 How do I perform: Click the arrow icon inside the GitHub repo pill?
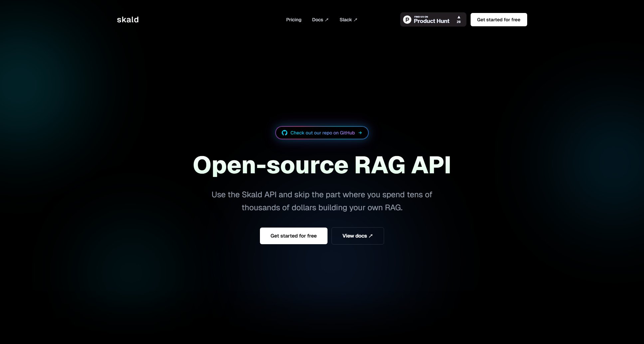[x=360, y=133]
